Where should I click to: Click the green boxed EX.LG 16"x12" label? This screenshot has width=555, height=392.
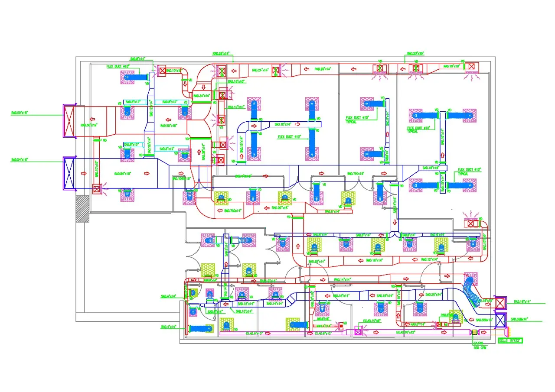[510, 341]
